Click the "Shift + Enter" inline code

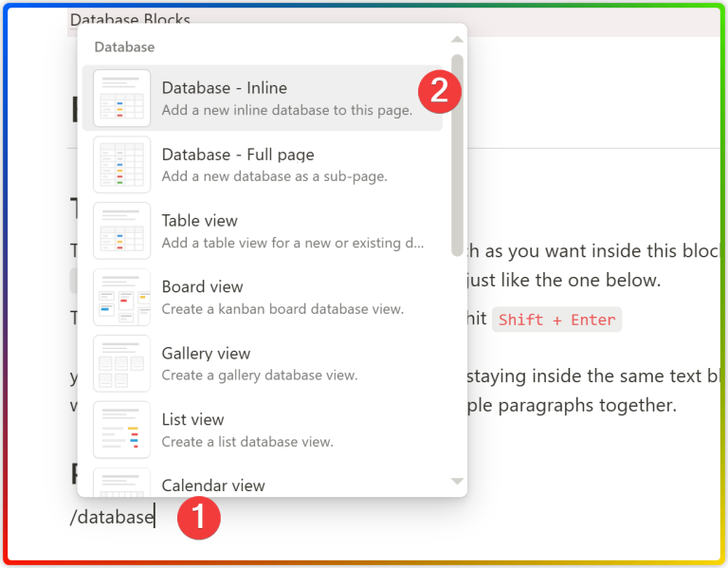(556, 320)
